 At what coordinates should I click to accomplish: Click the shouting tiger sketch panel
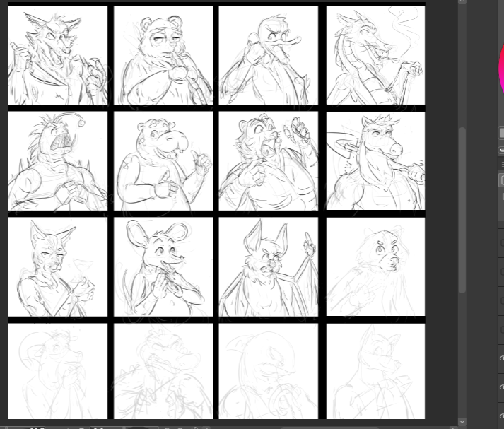[269, 161]
